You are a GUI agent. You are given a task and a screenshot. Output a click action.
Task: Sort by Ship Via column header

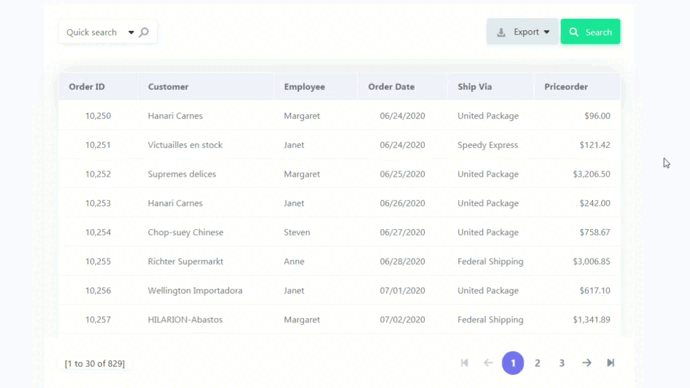point(474,87)
